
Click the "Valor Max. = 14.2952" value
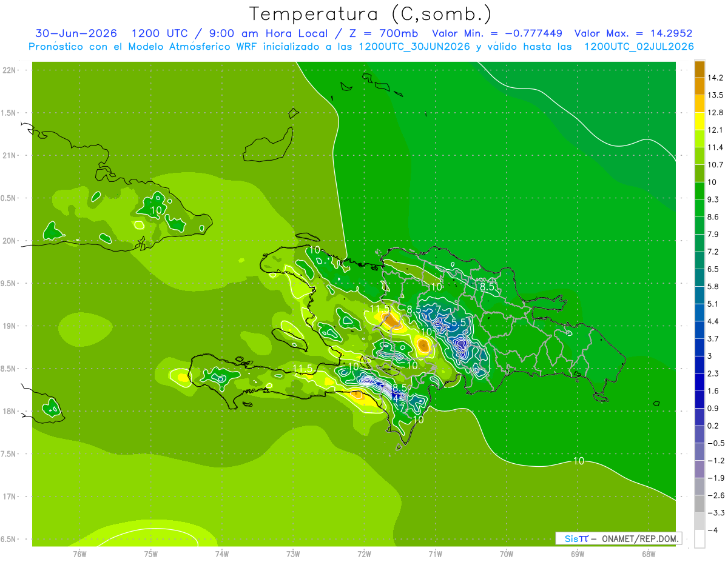point(633,33)
